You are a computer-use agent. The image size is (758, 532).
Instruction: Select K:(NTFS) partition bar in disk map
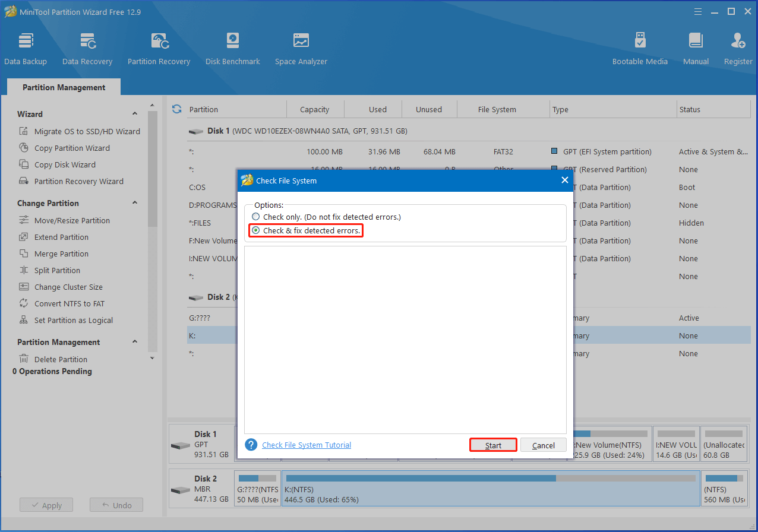coord(491,489)
